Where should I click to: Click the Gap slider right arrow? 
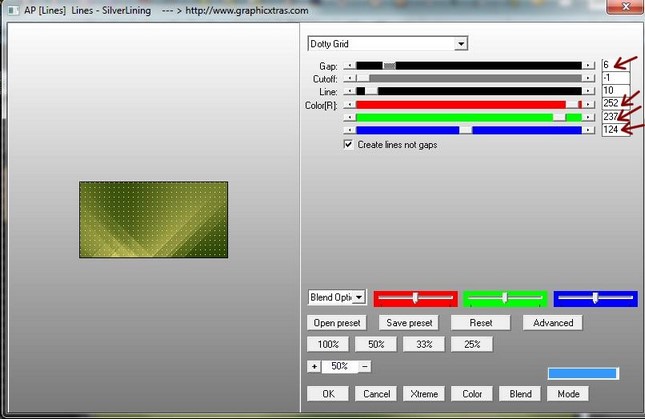(592, 65)
